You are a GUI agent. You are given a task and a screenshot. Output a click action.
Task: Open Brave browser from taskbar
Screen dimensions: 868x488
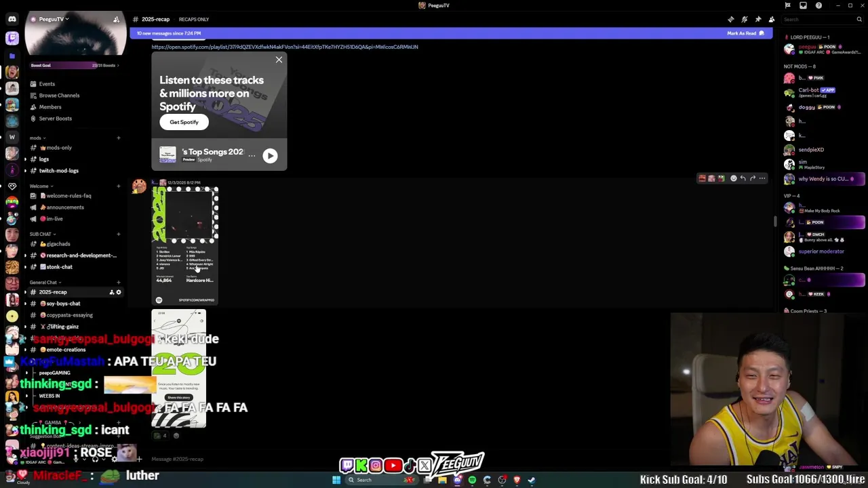(517, 480)
